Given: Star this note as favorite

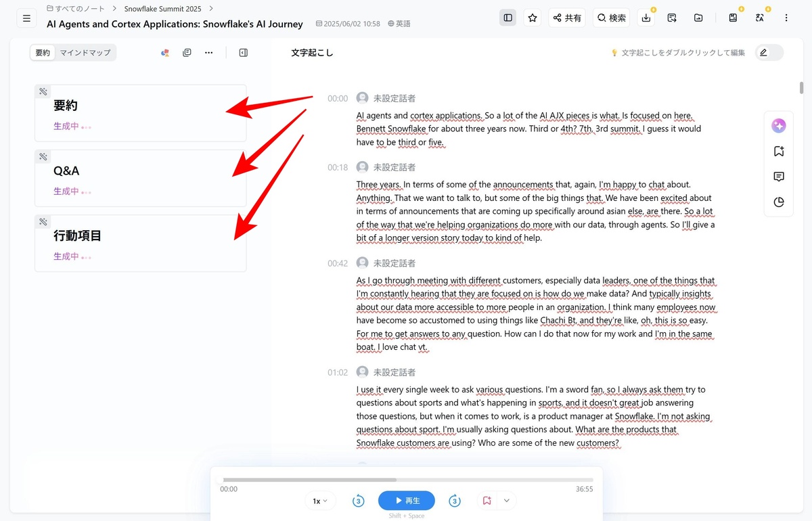Looking at the screenshot, I should pos(533,18).
